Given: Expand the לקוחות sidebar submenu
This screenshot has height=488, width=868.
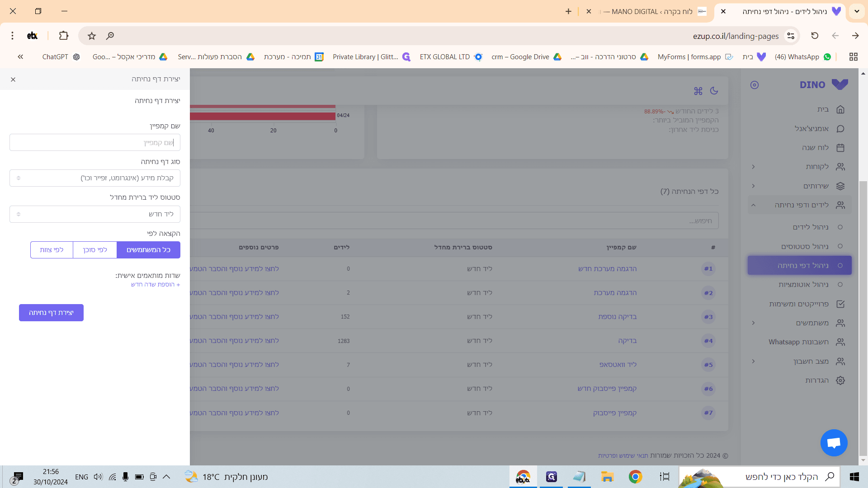Looking at the screenshot, I should pyautogui.click(x=754, y=167).
